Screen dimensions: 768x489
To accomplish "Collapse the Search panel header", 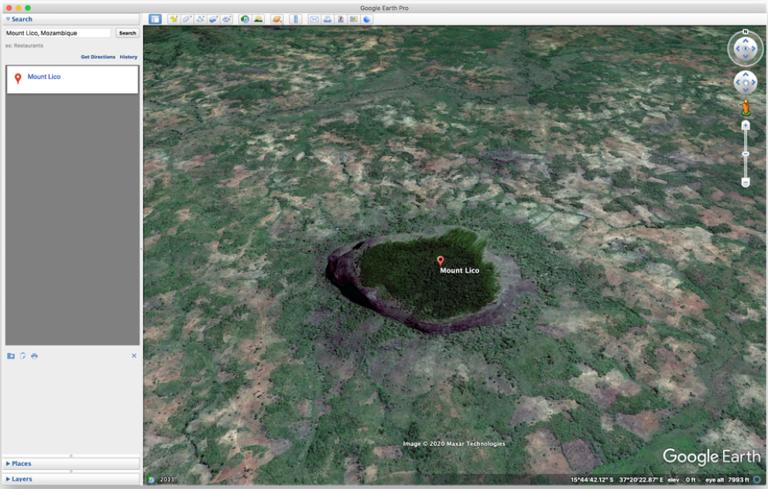I will click(71, 19).
